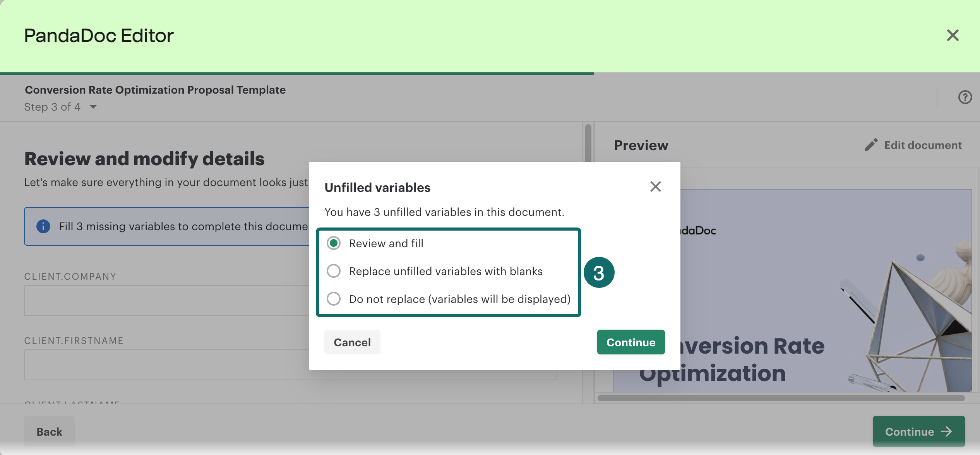980x455 pixels.
Task: Click the horizontal scrollbar under preview
Action: 781,398
